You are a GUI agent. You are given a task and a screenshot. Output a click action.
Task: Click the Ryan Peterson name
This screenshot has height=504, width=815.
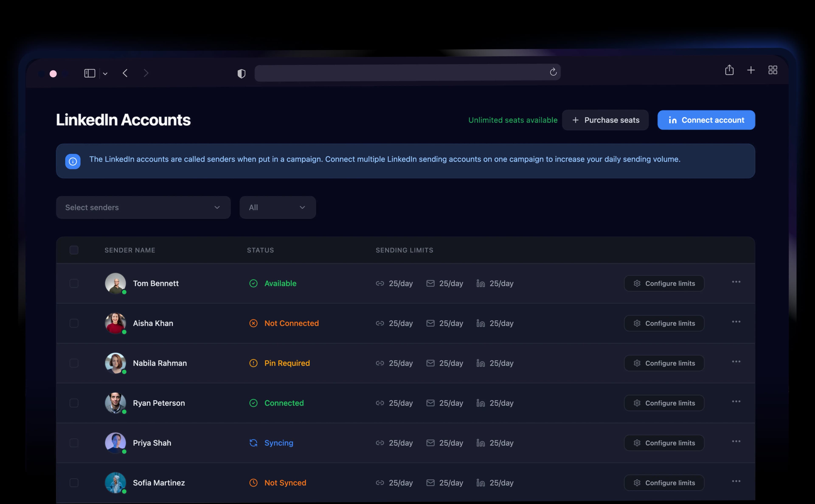click(159, 403)
